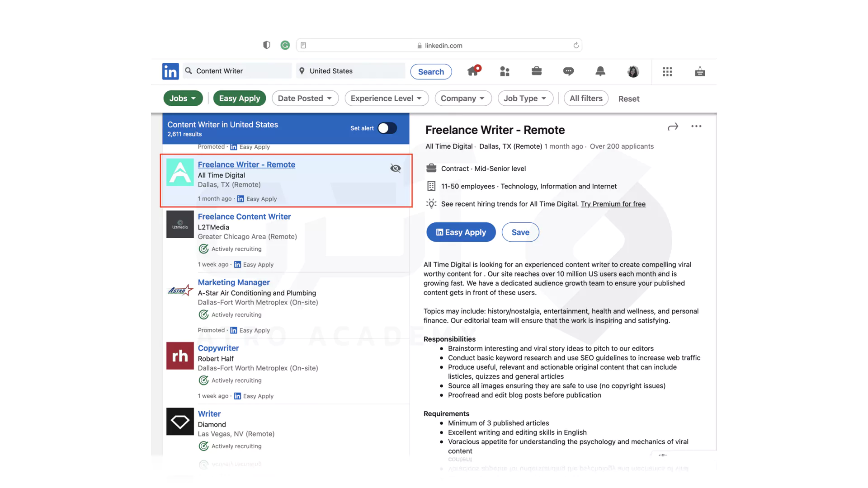868x488 pixels.
Task: Open the three-dot more options menu
Action: pos(696,127)
